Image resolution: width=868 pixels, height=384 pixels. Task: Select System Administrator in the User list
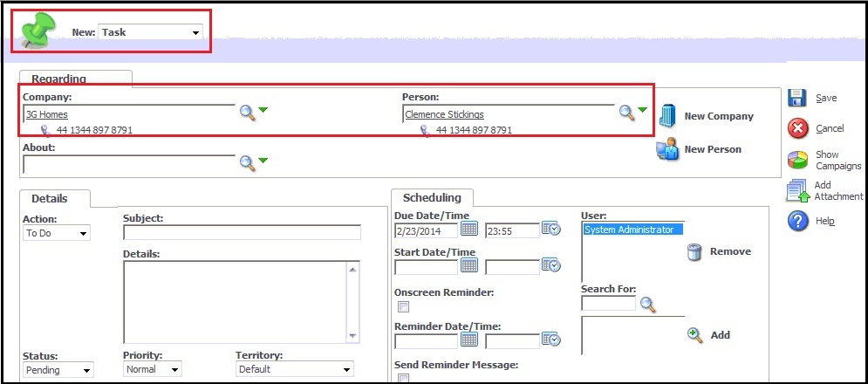[x=632, y=230]
